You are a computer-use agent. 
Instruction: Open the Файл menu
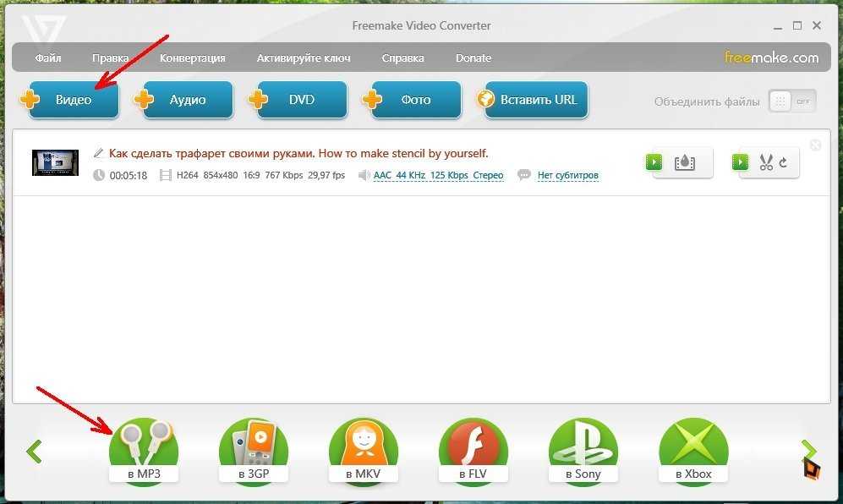(x=48, y=58)
